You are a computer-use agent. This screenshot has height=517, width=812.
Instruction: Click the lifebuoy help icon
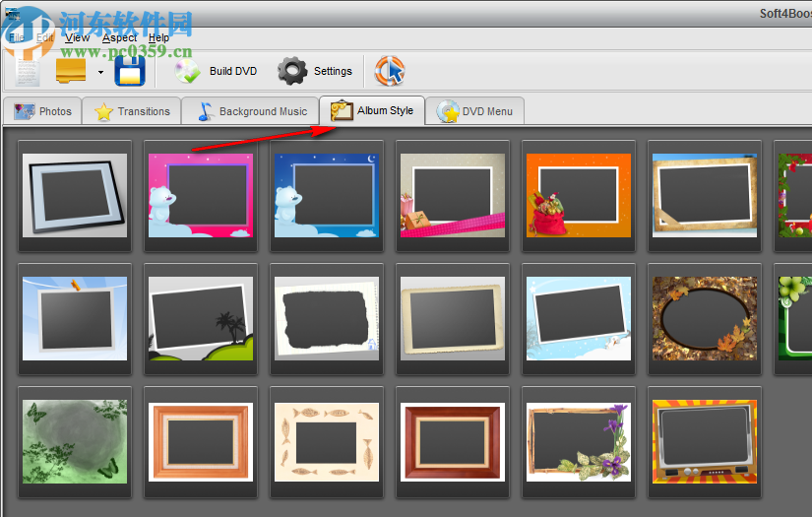coord(390,71)
